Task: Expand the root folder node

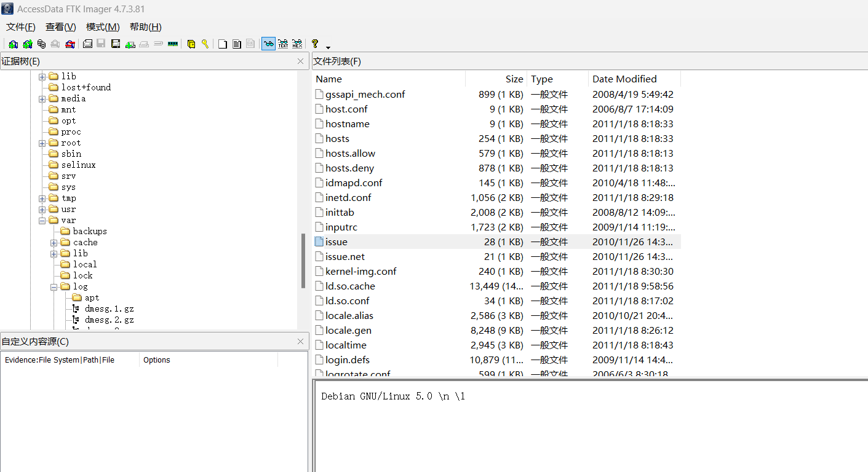Action: coord(42,143)
